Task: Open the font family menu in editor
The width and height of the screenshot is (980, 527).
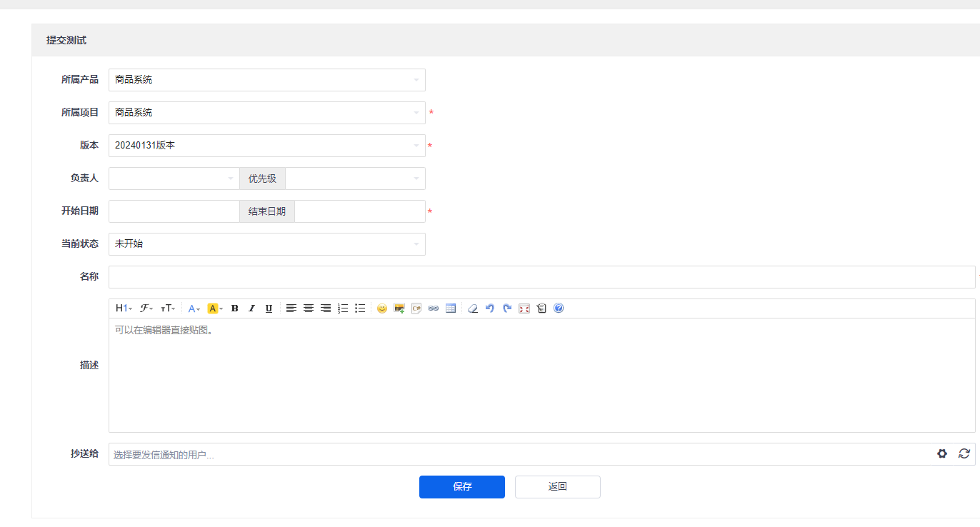Action: click(146, 308)
